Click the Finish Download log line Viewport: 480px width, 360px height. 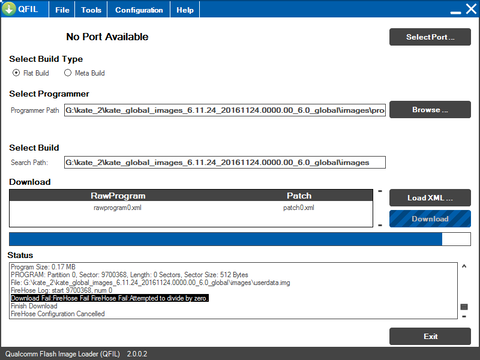(34, 306)
